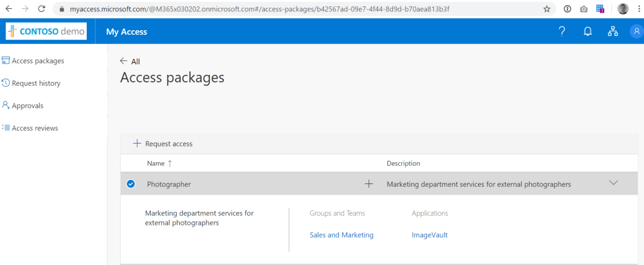
Task: Open Access reviews in sidebar
Action: point(35,128)
